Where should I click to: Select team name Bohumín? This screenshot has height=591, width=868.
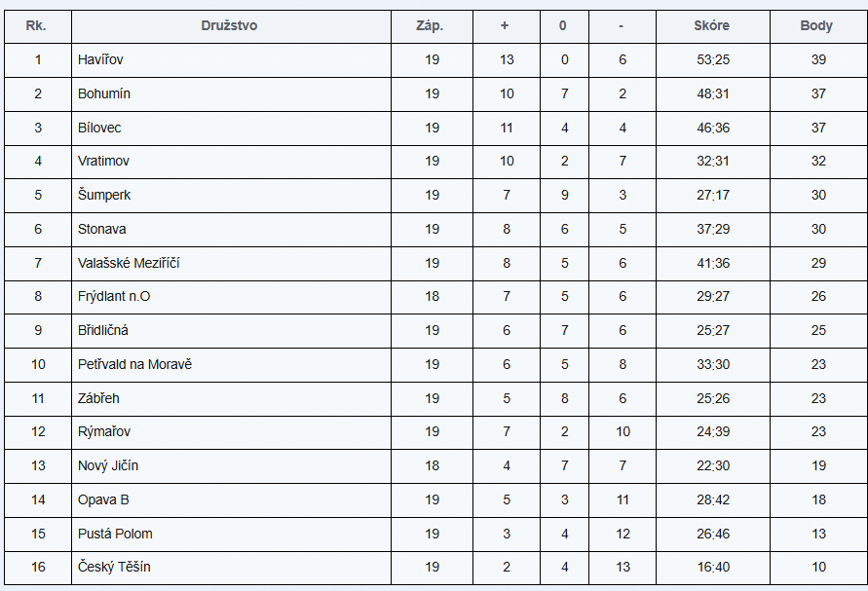pyautogui.click(x=104, y=94)
